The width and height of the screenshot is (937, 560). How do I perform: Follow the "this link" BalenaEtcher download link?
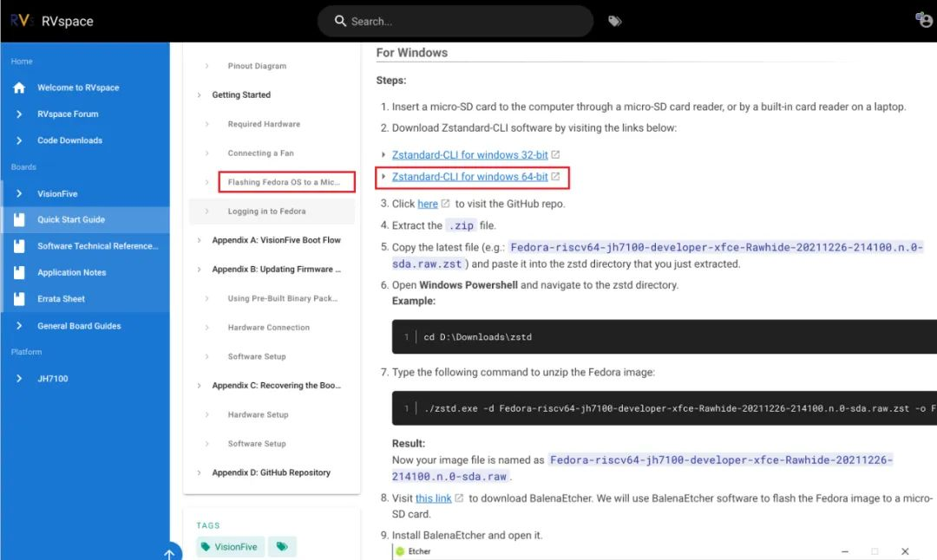(x=433, y=498)
